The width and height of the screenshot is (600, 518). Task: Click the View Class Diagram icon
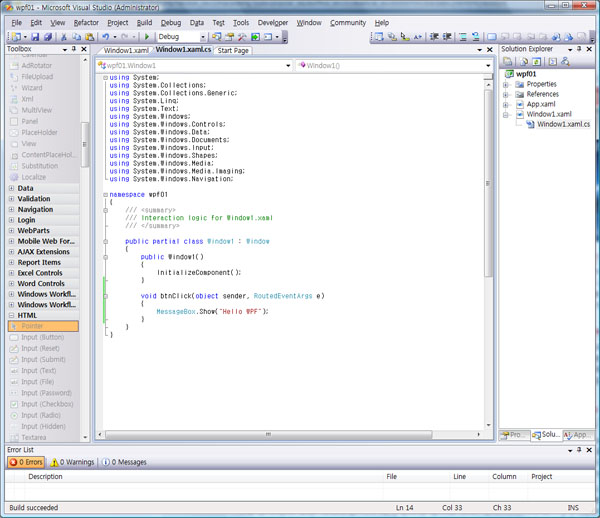click(x=565, y=62)
